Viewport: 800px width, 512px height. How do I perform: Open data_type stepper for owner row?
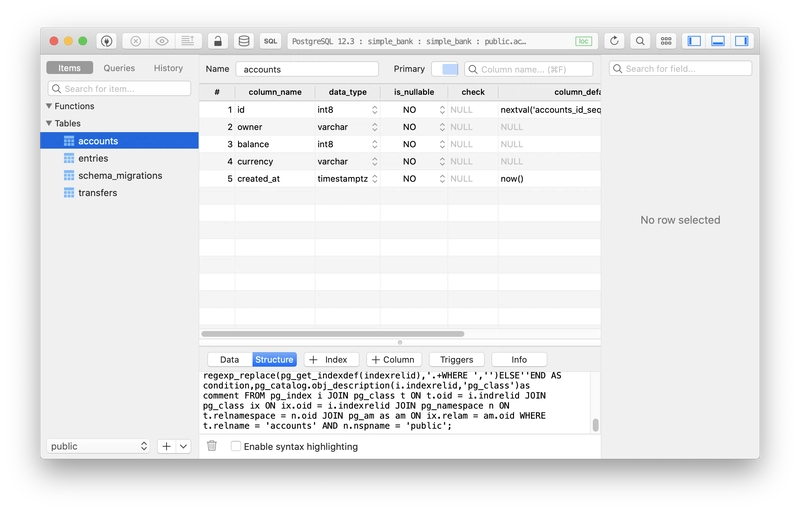pyautogui.click(x=374, y=127)
